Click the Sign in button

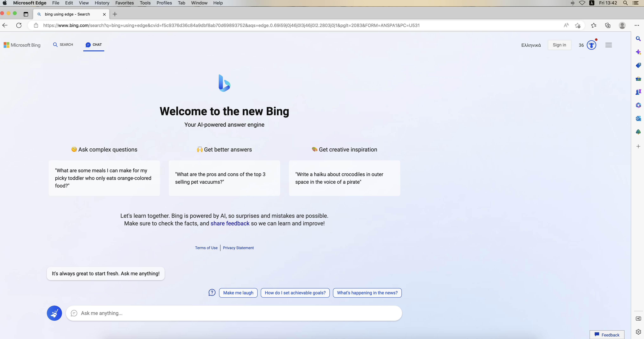click(559, 45)
